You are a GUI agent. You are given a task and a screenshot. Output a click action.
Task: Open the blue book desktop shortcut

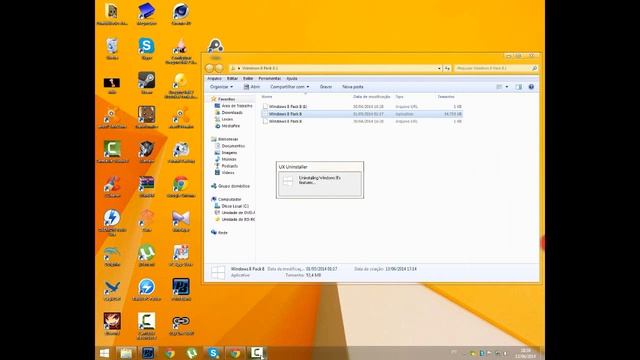point(146,13)
